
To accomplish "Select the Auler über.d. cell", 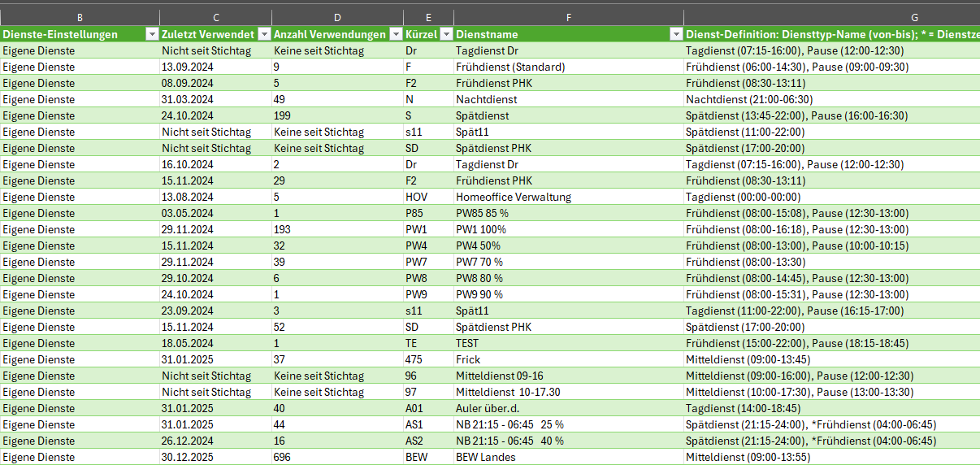I will coord(488,408).
